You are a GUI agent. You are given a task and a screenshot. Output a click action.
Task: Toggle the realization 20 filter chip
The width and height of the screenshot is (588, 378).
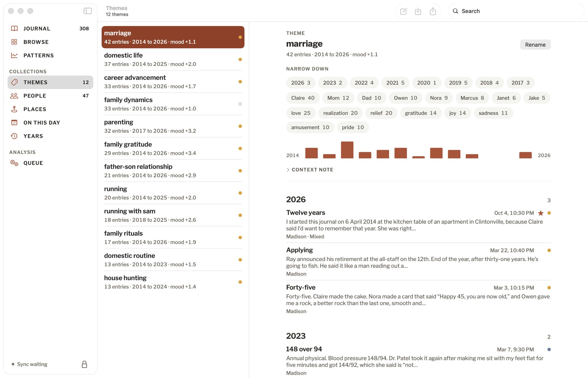[x=340, y=113]
